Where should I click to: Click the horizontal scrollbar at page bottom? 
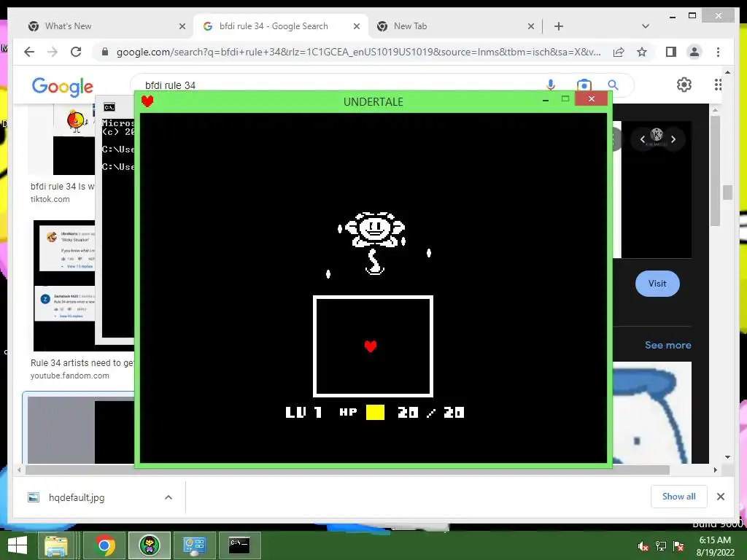click(347, 470)
